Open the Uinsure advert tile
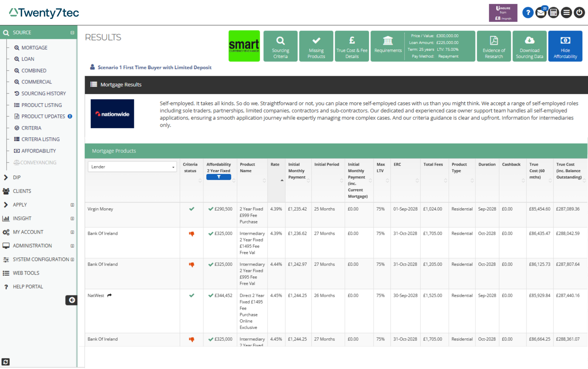 click(503, 13)
